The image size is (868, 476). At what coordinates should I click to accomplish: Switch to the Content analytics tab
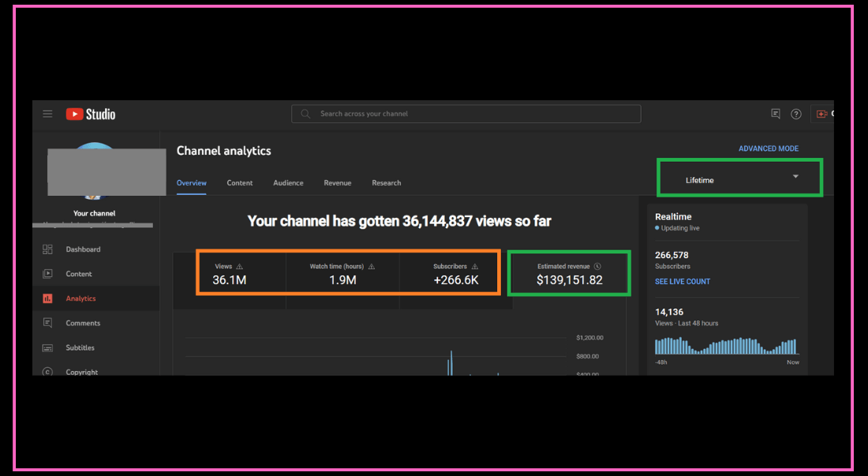(x=240, y=183)
